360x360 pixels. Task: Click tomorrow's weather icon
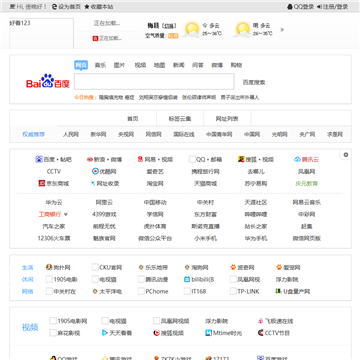(x=242, y=30)
